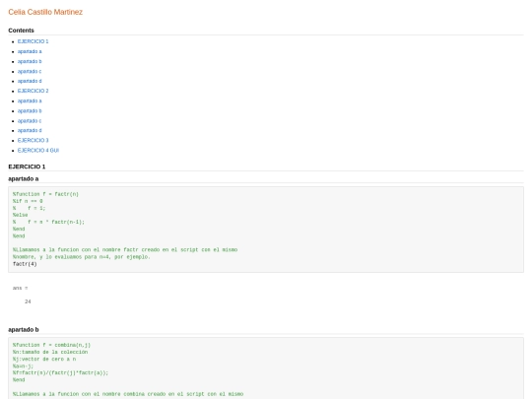Click the code line '% f = n * factr(n-1);'
The width and height of the screenshot is (532, 399).
48,222
